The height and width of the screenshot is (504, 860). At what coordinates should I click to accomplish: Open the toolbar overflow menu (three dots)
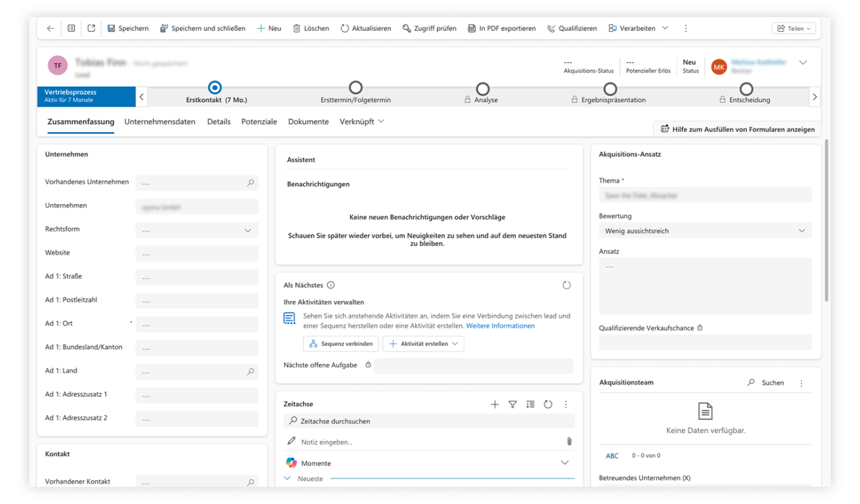point(686,28)
